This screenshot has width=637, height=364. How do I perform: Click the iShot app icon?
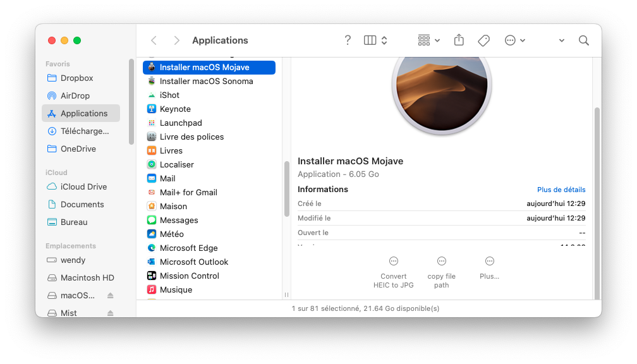pos(152,95)
